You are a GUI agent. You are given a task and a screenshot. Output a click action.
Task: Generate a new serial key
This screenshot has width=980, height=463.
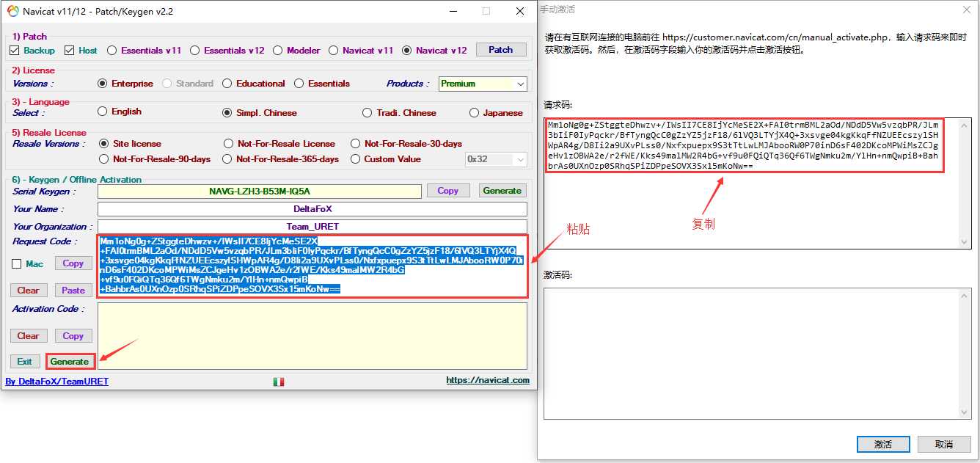point(502,191)
